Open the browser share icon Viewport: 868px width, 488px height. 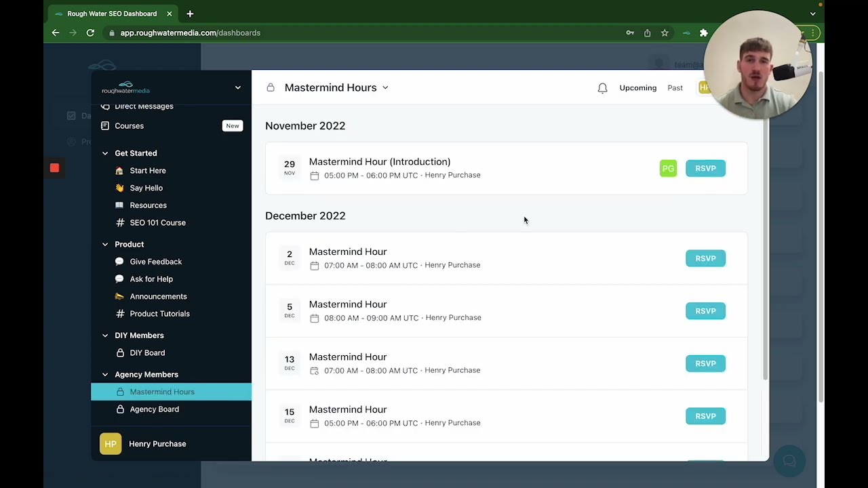point(647,33)
